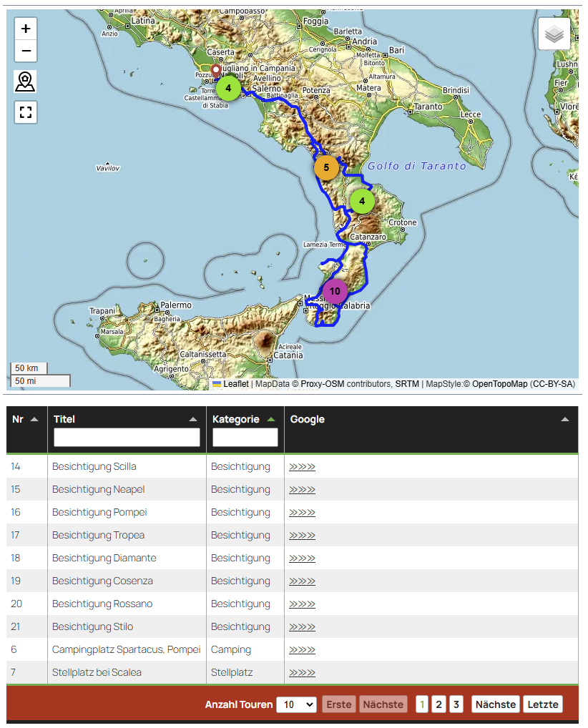Open Google link for Besichtigung Rossano

click(x=302, y=604)
